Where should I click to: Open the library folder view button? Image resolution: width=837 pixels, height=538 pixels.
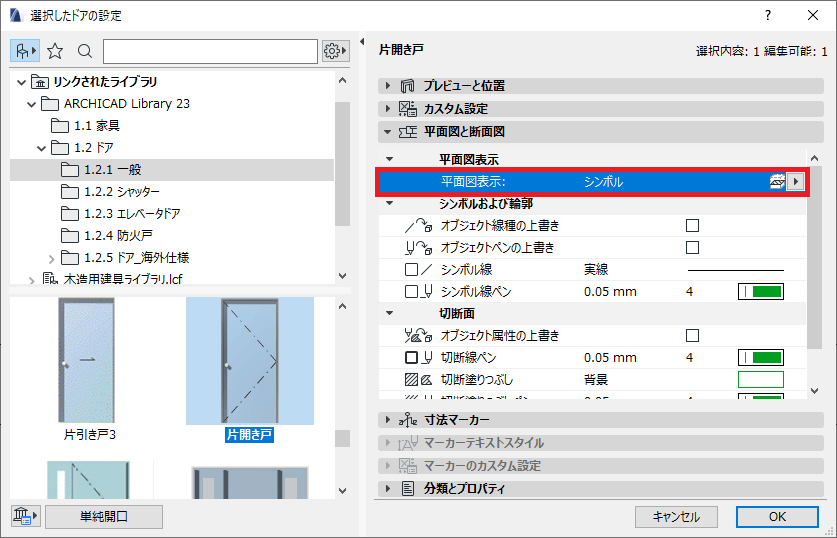pyautogui.click(x=25, y=51)
